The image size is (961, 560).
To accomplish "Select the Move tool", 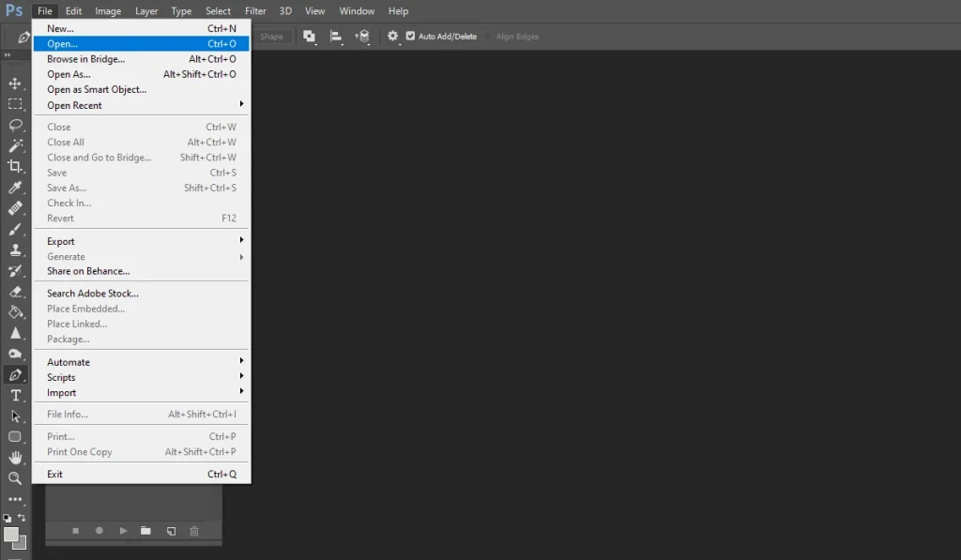I will click(15, 83).
